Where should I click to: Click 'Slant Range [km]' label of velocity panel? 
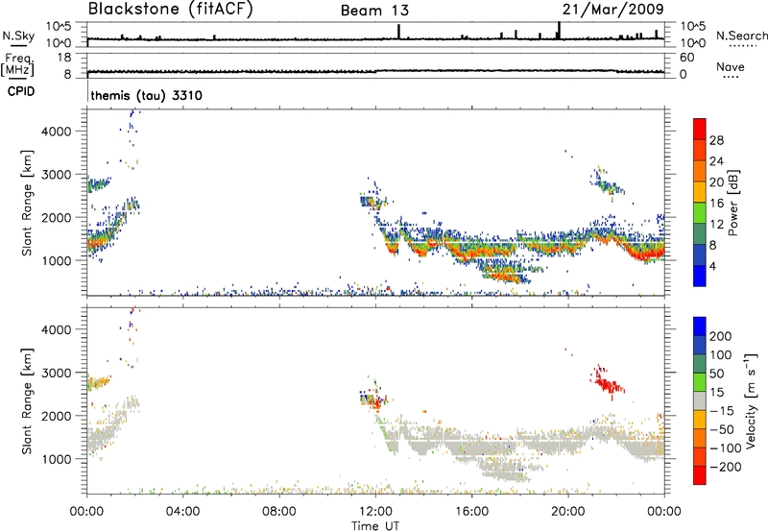coord(27,401)
